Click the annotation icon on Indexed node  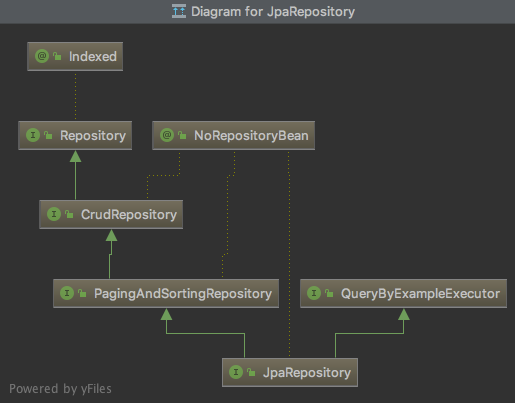42,56
